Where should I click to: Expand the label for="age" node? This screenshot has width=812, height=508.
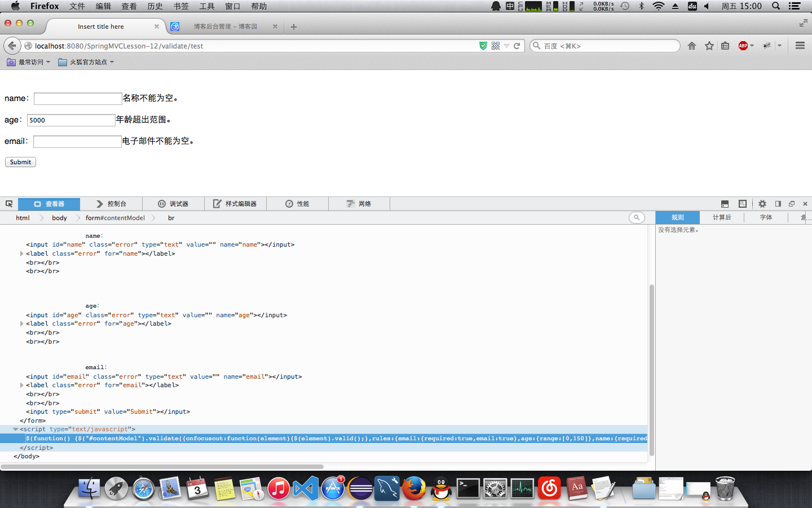point(22,324)
